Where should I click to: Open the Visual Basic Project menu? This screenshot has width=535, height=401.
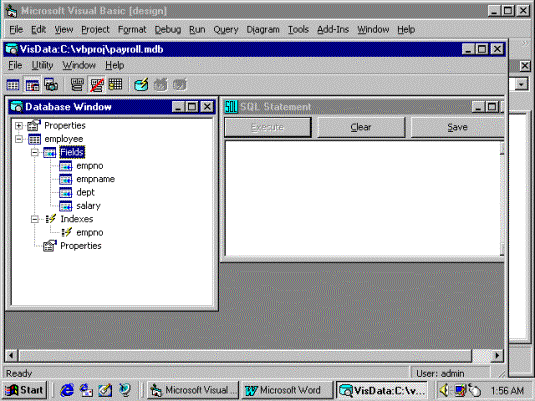point(95,30)
